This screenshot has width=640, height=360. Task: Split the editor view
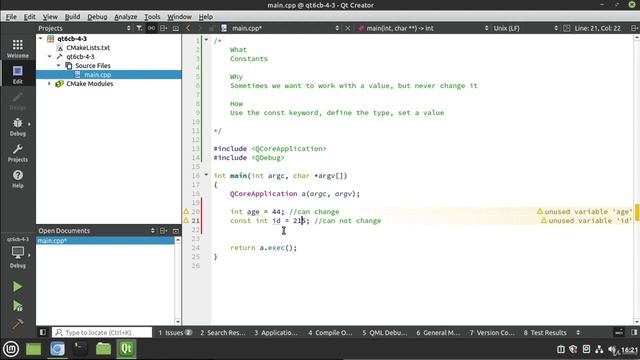[x=634, y=28]
